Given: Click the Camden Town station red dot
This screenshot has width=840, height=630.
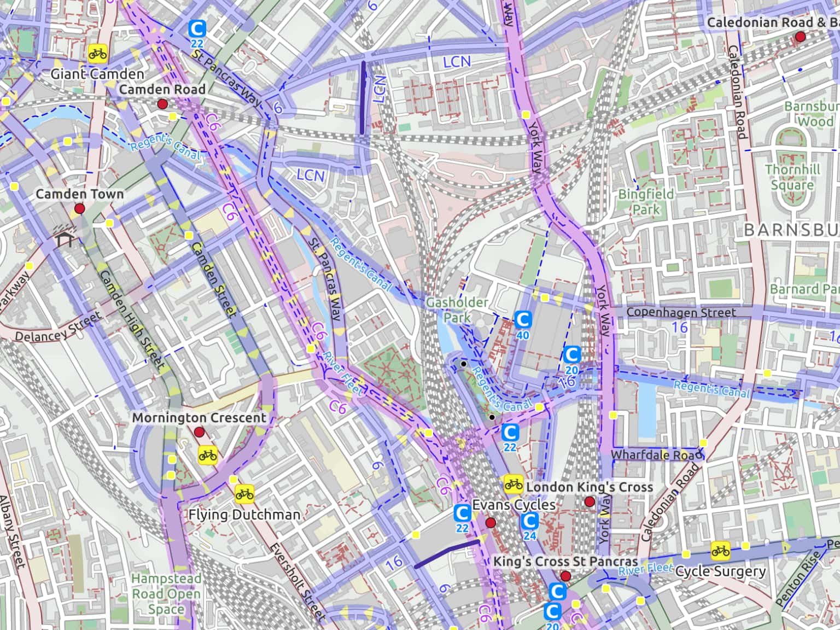Looking at the screenshot, I should coord(80,209).
